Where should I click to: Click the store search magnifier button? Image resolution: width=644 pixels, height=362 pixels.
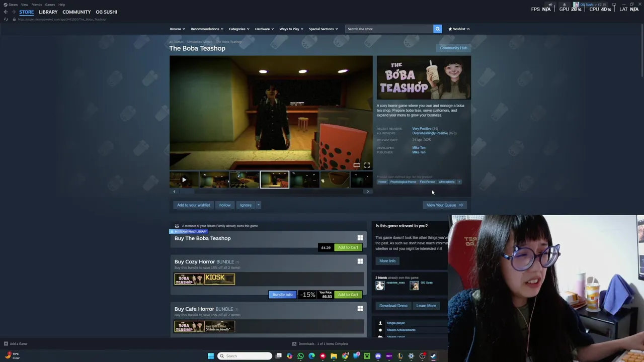[x=437, y=29]
